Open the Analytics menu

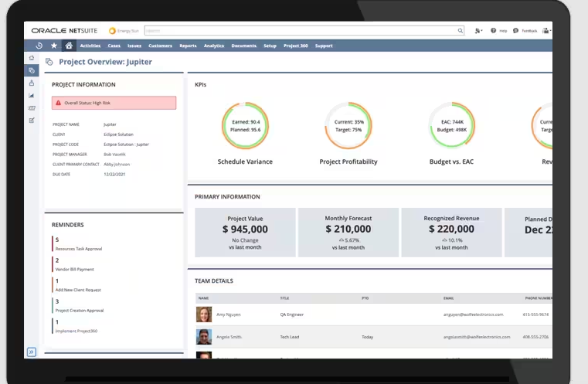point(214,46)
